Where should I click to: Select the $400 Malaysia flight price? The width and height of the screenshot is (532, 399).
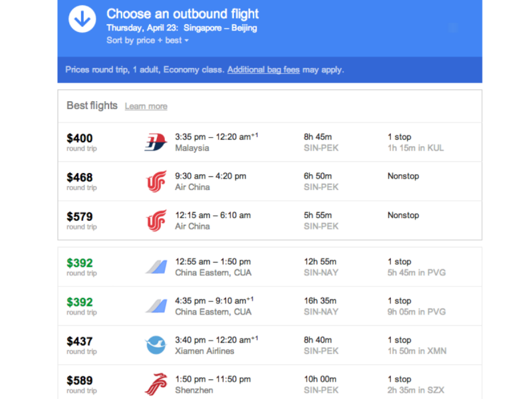[x=80, y=138]
